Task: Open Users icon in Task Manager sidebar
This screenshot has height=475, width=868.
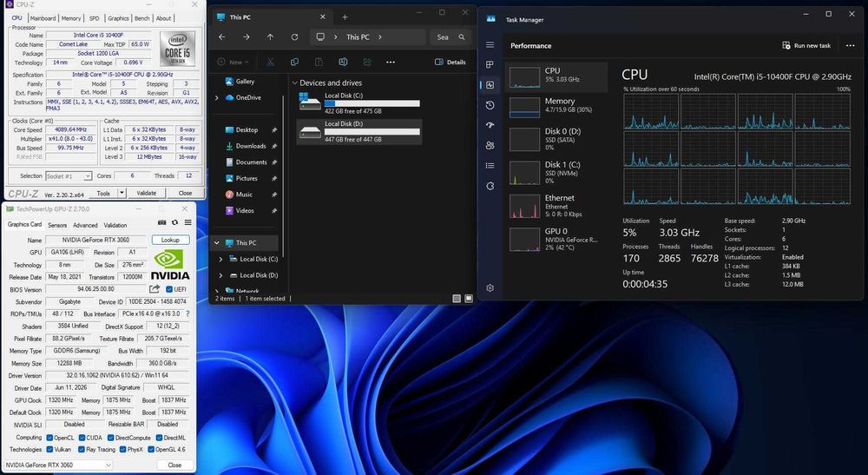Action: (490, 146)
